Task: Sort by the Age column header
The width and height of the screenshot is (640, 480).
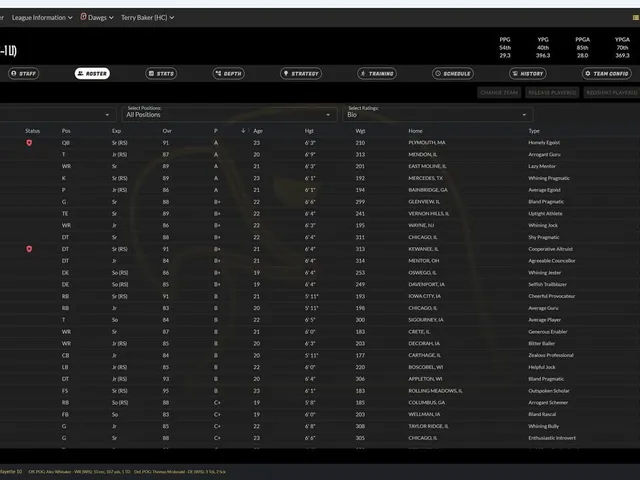Action: click(258, 131)
